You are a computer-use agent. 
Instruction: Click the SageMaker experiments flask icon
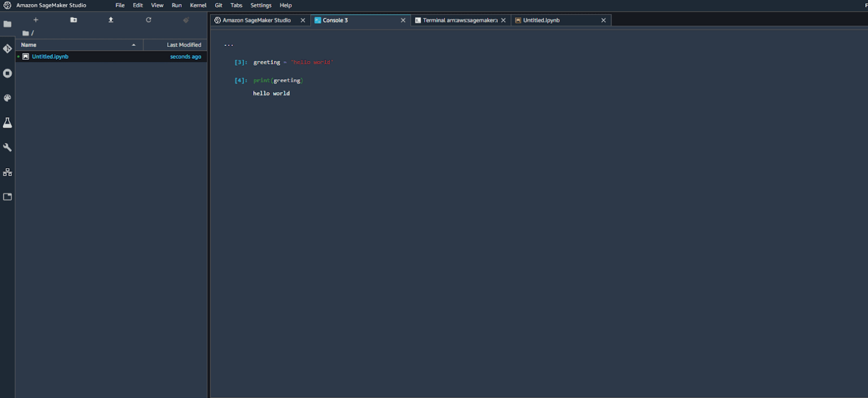[7, 123]
